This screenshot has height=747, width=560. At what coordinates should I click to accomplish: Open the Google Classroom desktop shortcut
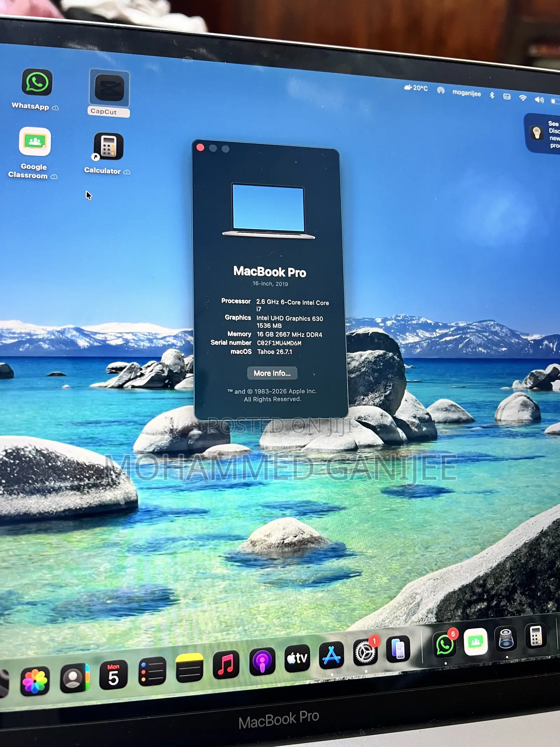pyautogui.click(x=35, y=142)
